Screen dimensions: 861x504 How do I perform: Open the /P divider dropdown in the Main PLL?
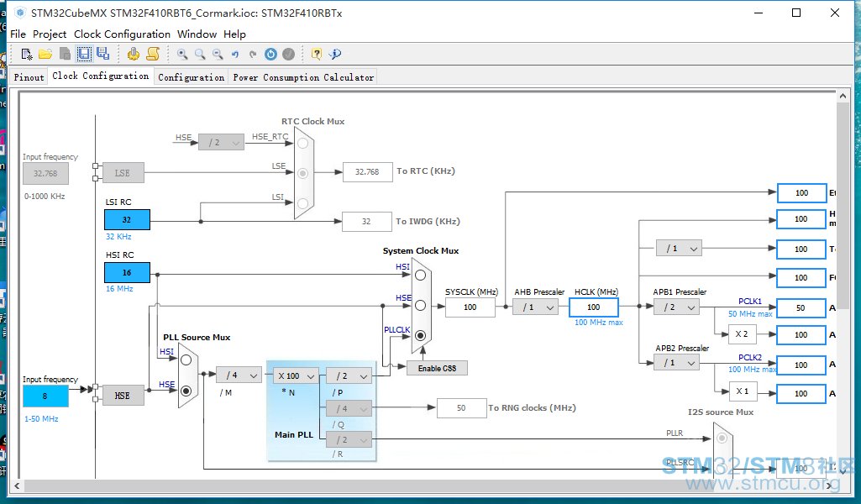click(349, 375)
